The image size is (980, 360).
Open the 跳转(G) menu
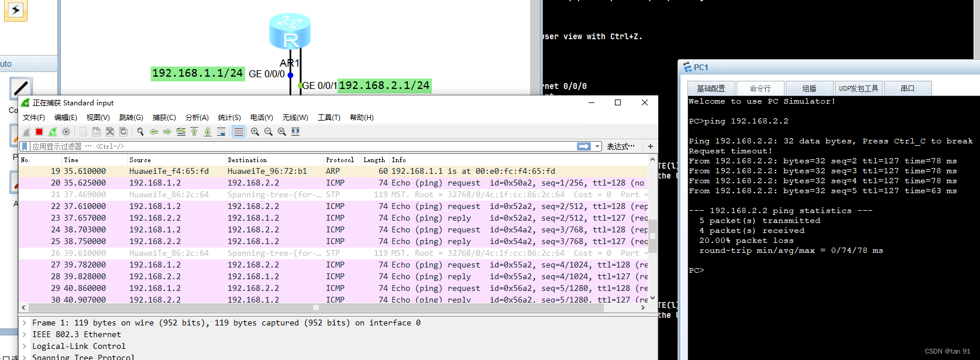pos(131,118)
